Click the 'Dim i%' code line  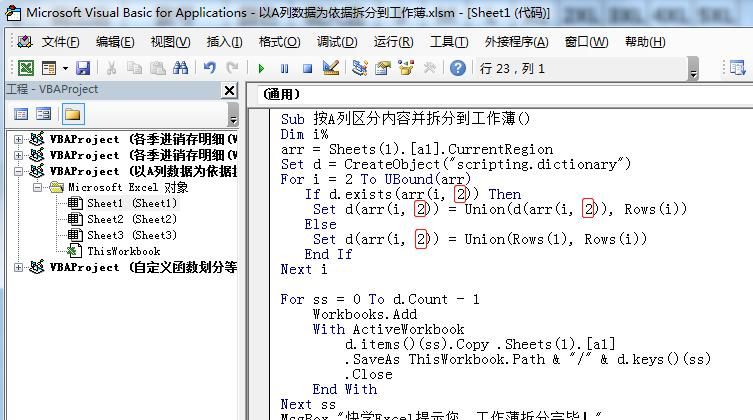[304, 134]
